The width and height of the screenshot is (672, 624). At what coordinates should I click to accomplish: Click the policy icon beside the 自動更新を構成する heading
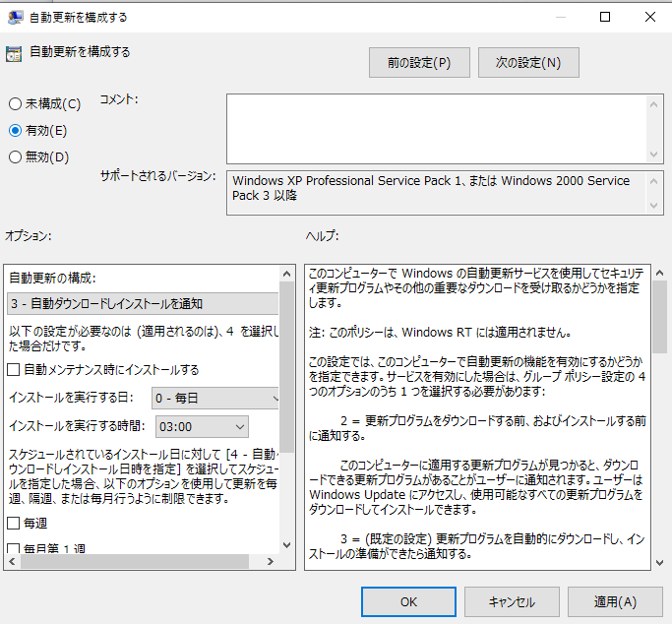pos(14,54)
